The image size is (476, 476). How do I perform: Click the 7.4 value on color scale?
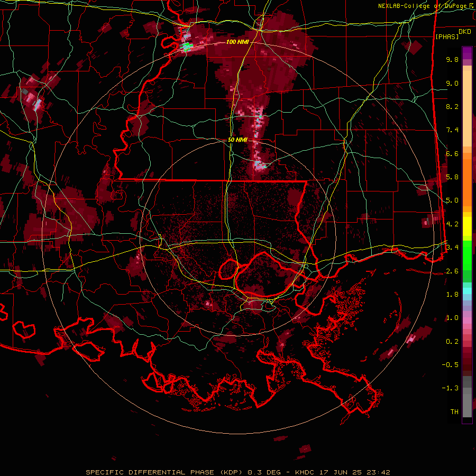tap(452, 130)
